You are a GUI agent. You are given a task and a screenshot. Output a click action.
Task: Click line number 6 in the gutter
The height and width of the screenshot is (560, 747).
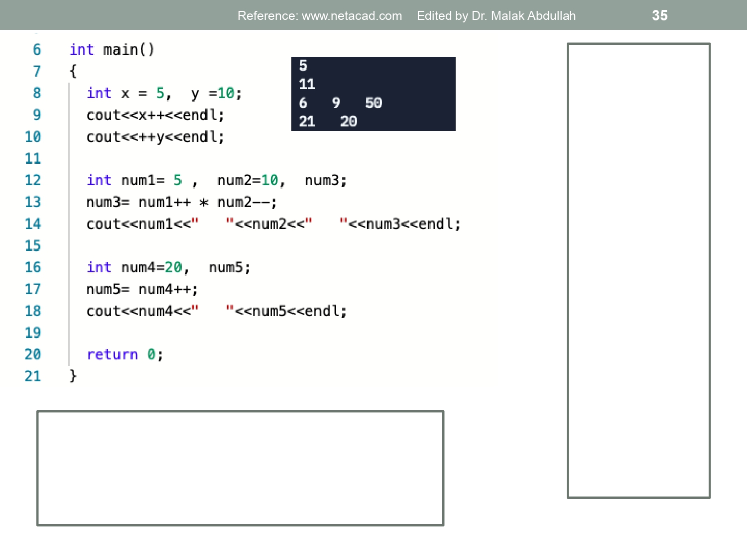pos(37,50)
